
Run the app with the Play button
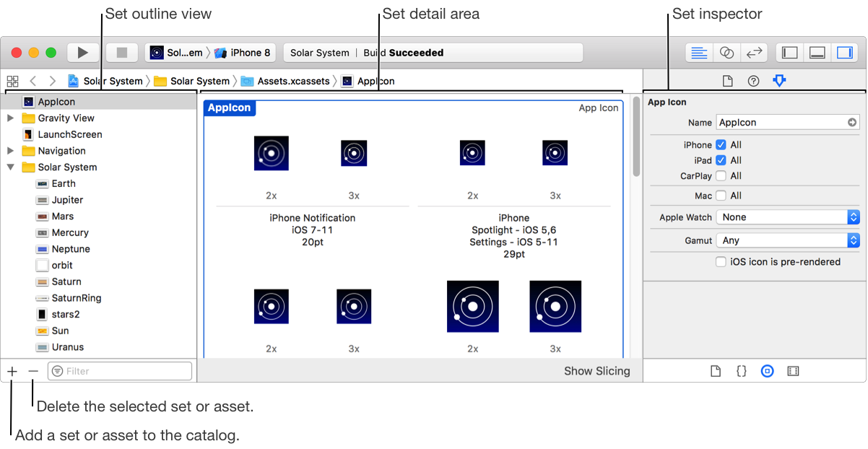(83, 53)
